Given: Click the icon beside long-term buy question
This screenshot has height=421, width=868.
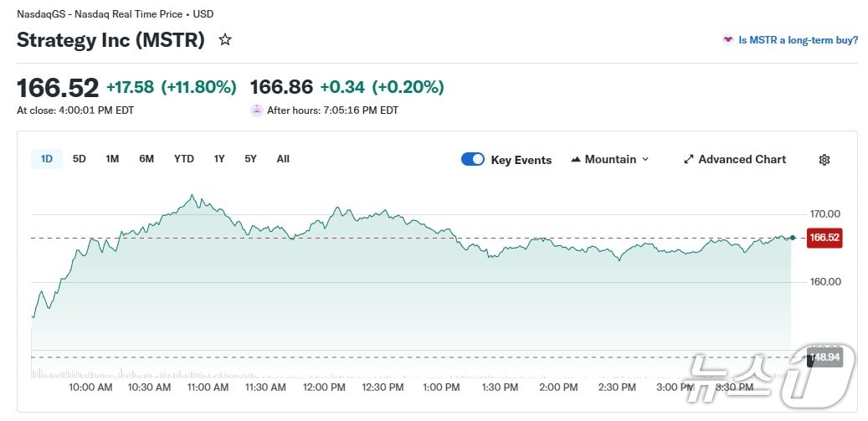Looking at the screenshot, I should (728, 39).
